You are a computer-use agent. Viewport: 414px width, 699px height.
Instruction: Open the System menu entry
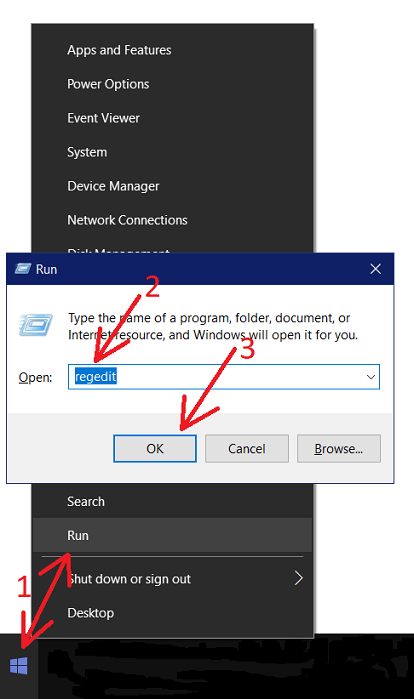172,152
